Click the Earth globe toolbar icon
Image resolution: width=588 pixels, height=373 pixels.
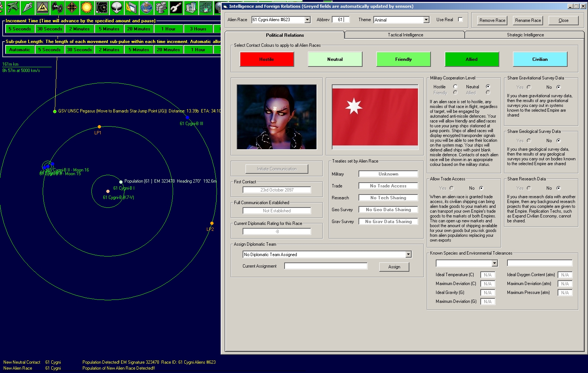coord(146,7)
